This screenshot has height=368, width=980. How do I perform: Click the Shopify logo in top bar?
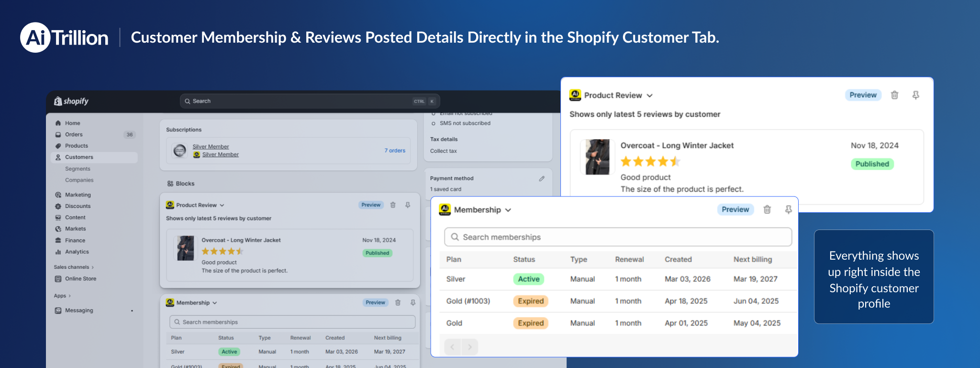(71, 101)
